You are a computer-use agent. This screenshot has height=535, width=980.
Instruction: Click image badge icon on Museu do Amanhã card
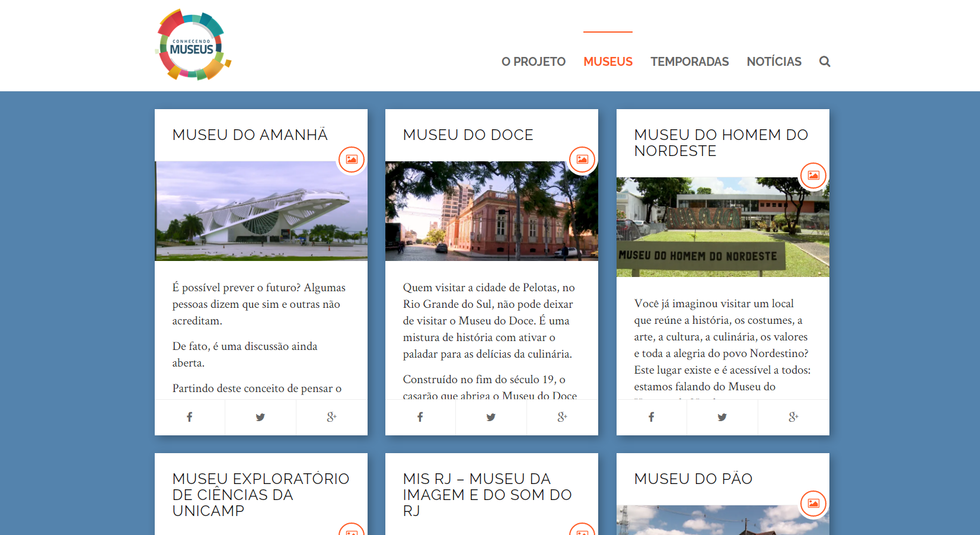tap(352, 160)
